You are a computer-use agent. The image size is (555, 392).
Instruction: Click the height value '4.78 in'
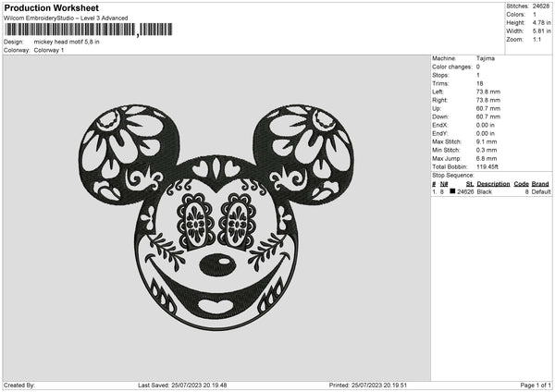[x=541, y=22]
